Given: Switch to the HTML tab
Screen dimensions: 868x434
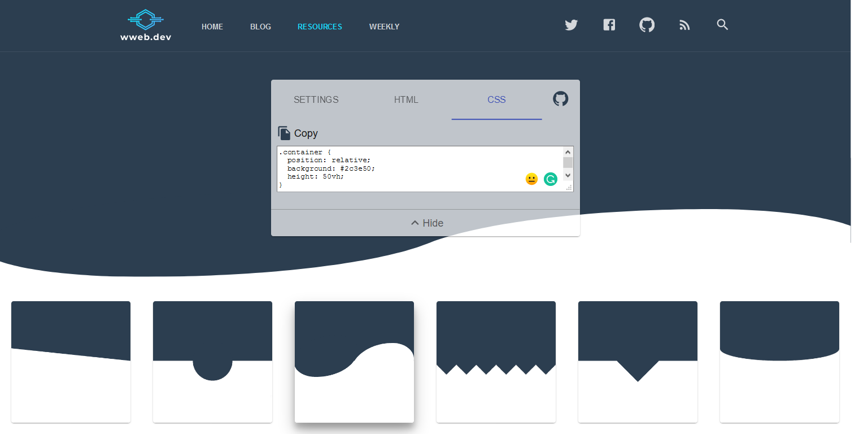Looking at the screenshot, I should point(406,99).
